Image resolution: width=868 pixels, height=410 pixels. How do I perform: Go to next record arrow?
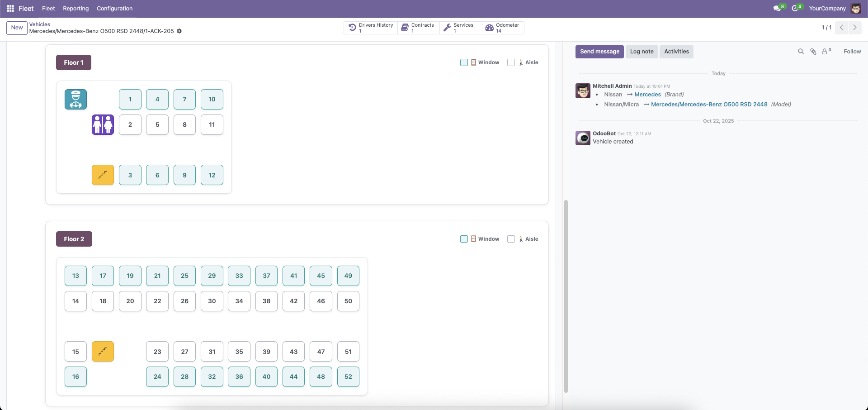(x=854, y=28)
